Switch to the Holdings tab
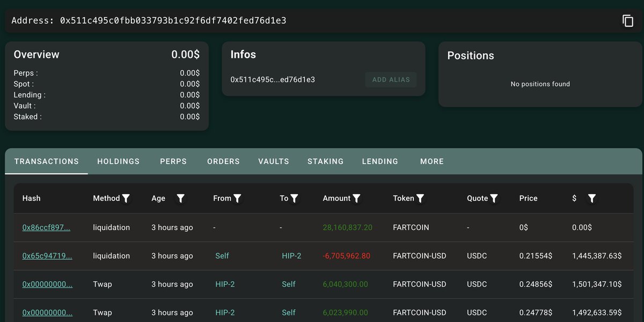This screenshot has height=322, width=644. [118, 162]
